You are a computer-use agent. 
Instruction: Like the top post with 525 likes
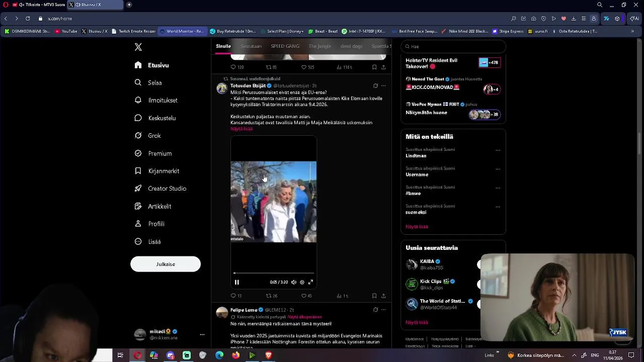pos(307,67)
